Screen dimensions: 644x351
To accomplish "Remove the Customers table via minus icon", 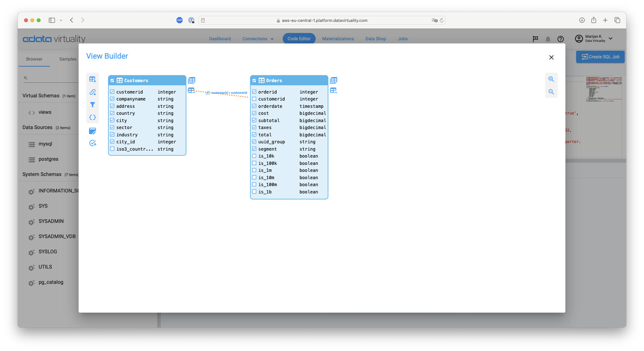I will [191, 90].
